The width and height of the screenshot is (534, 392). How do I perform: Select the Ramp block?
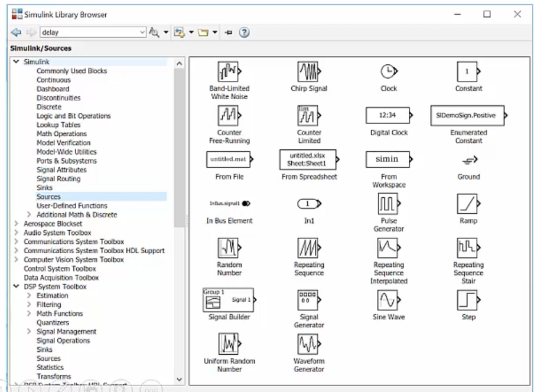tap(468, 204)
